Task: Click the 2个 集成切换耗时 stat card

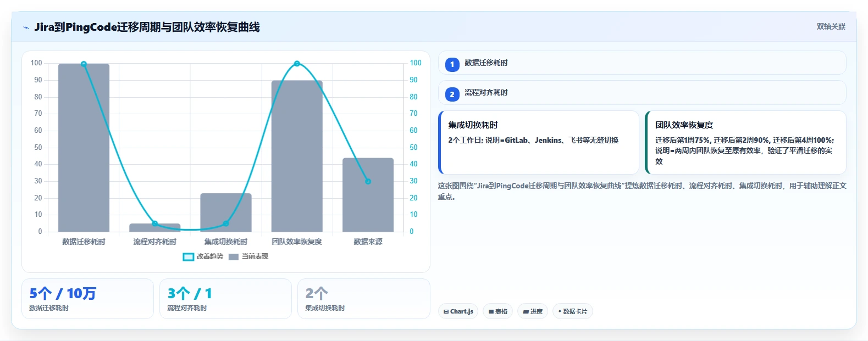Action: [363, 299]
